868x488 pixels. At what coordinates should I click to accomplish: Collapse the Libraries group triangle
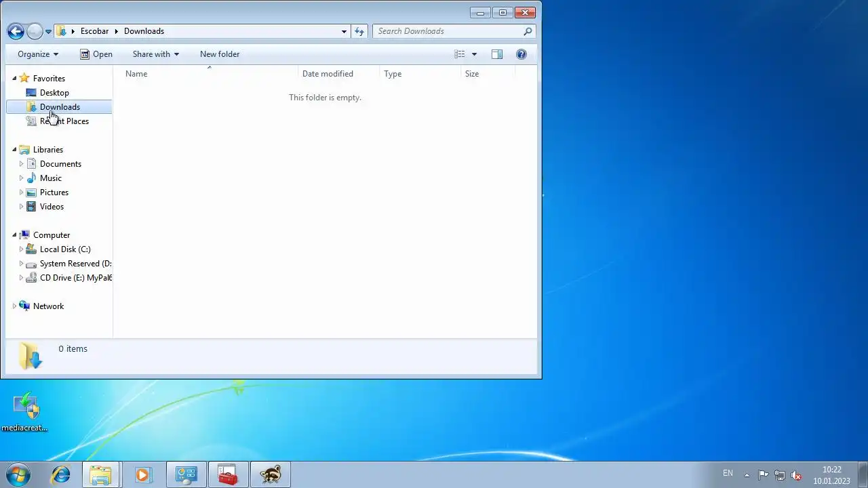point(14,150)
